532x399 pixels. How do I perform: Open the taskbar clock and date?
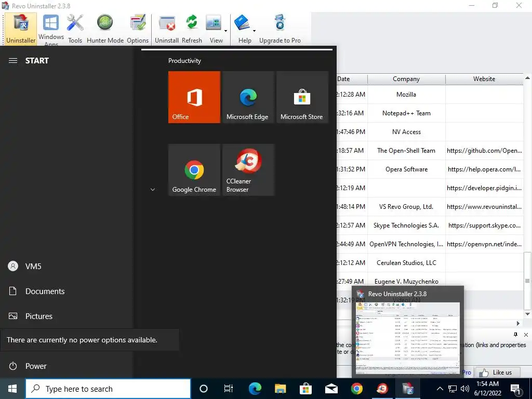[487, 389]
